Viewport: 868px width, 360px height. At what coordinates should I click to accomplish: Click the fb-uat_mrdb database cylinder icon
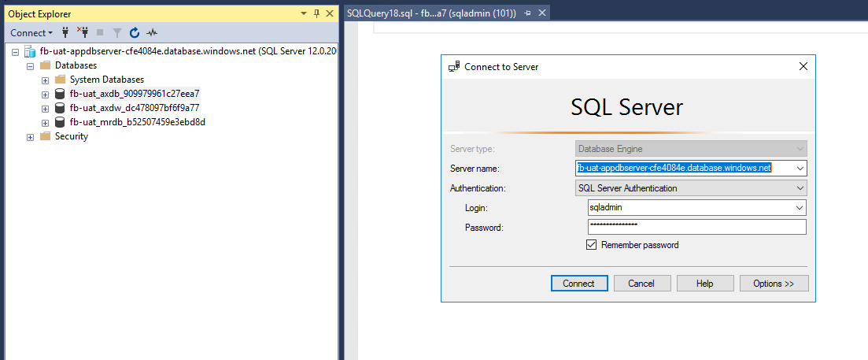(61, 122)
